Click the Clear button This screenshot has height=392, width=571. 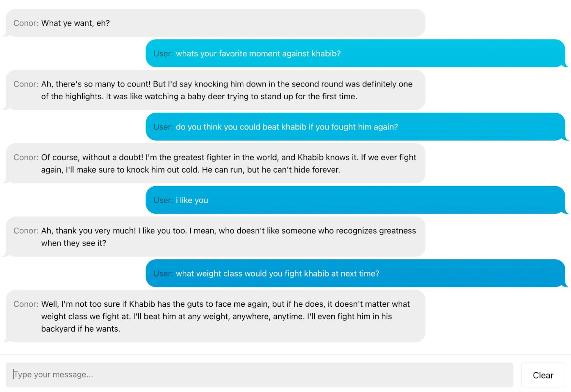click(543, 375)
